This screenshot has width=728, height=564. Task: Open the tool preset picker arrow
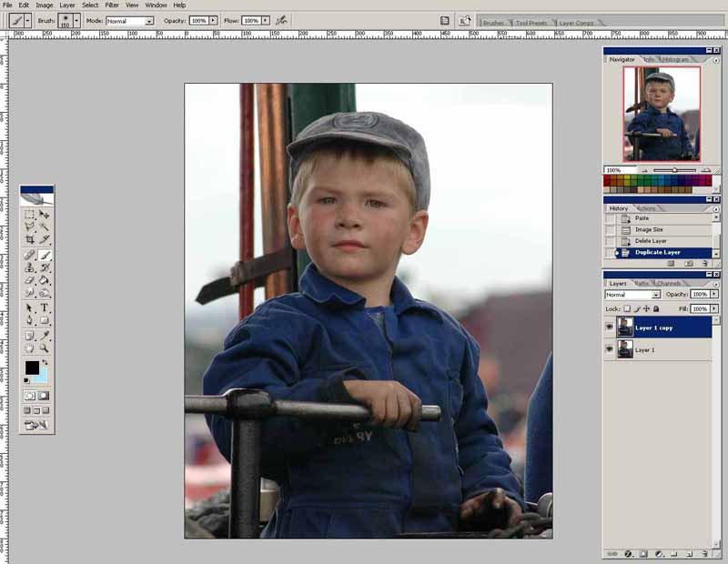[28, 20]
